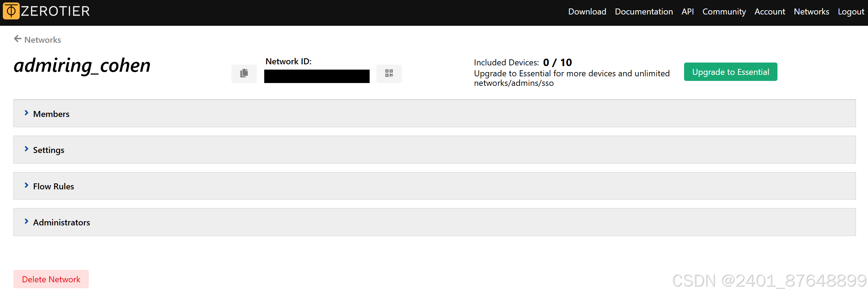The width and height of the screenshot is (868, 295).
Task: Click Upgrade to Essential button
Action: point(731,72)
